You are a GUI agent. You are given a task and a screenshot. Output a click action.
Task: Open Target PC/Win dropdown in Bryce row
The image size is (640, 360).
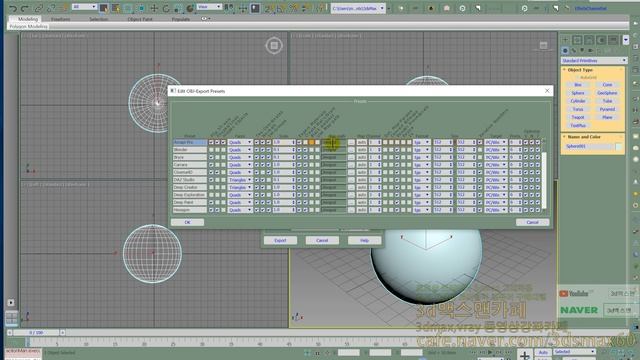(x=496, y=157)
